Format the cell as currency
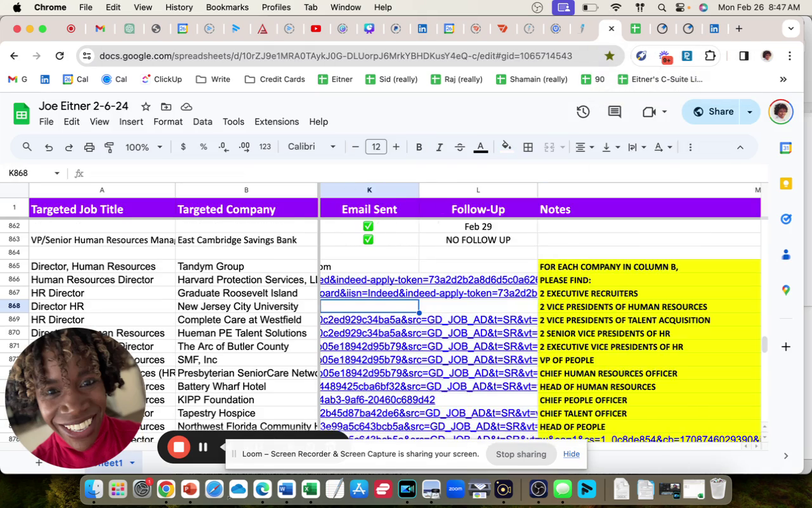 tap(183, 147)
